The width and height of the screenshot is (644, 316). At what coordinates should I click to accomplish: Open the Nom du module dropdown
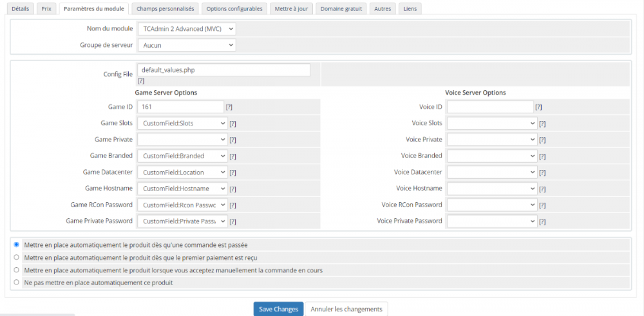pyautogui.click(x=186, y=29)
